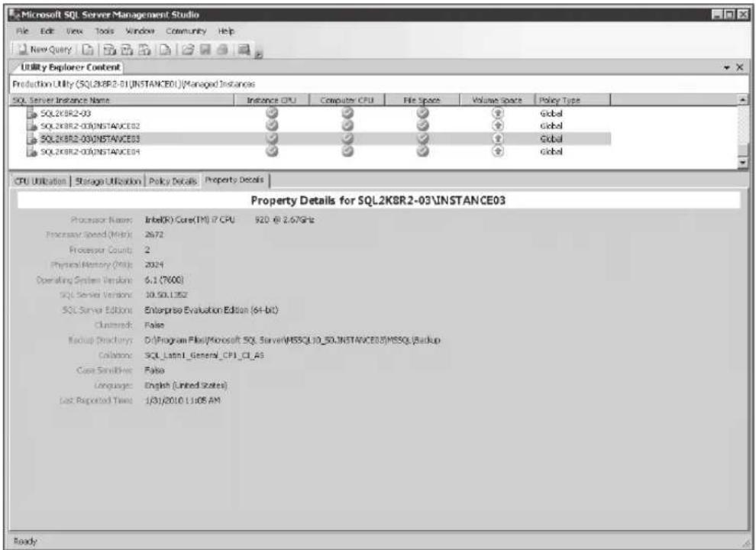
Task: Open the Window menu
Action: 140,31
